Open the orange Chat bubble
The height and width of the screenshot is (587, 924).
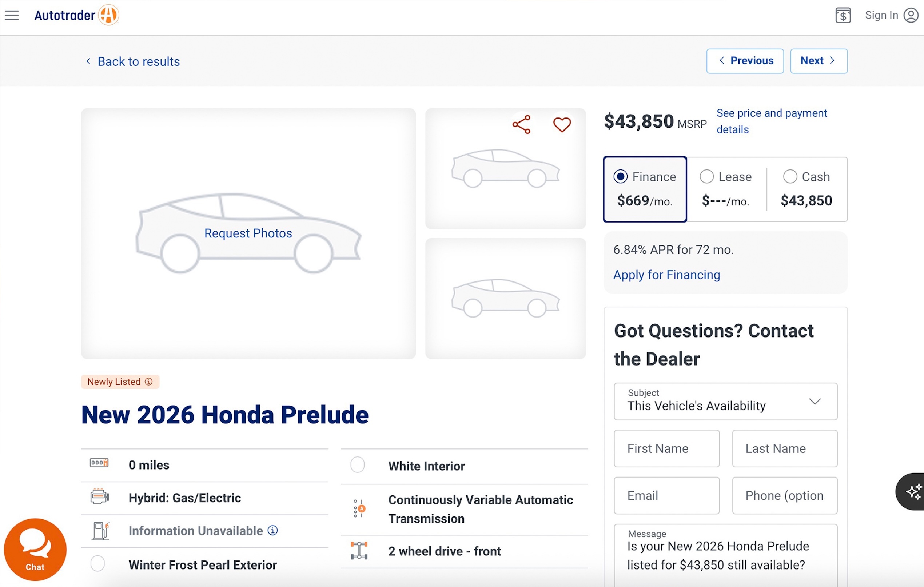pos(35,549)
